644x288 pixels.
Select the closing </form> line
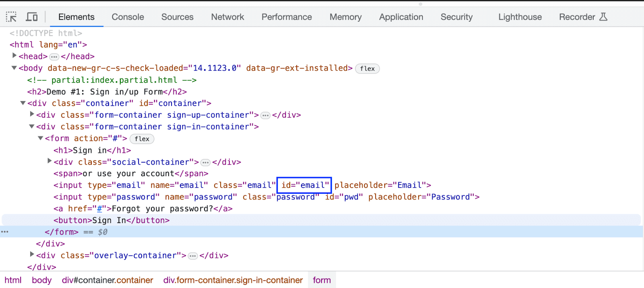(x=62, y=232)
